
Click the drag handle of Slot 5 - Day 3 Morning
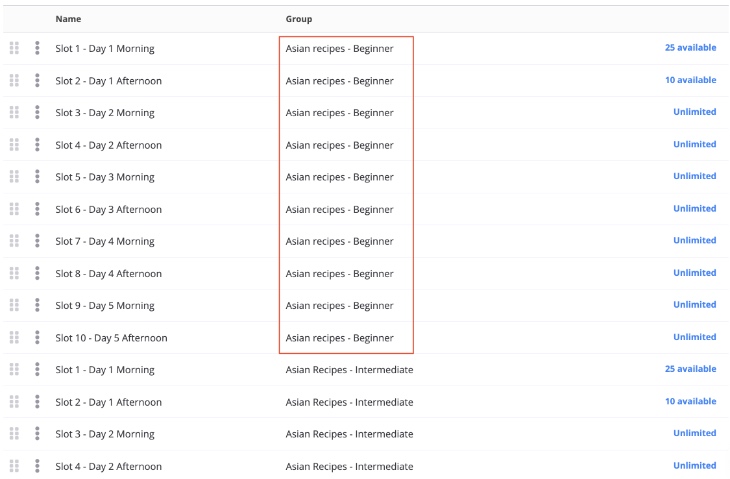click(14, 176)
